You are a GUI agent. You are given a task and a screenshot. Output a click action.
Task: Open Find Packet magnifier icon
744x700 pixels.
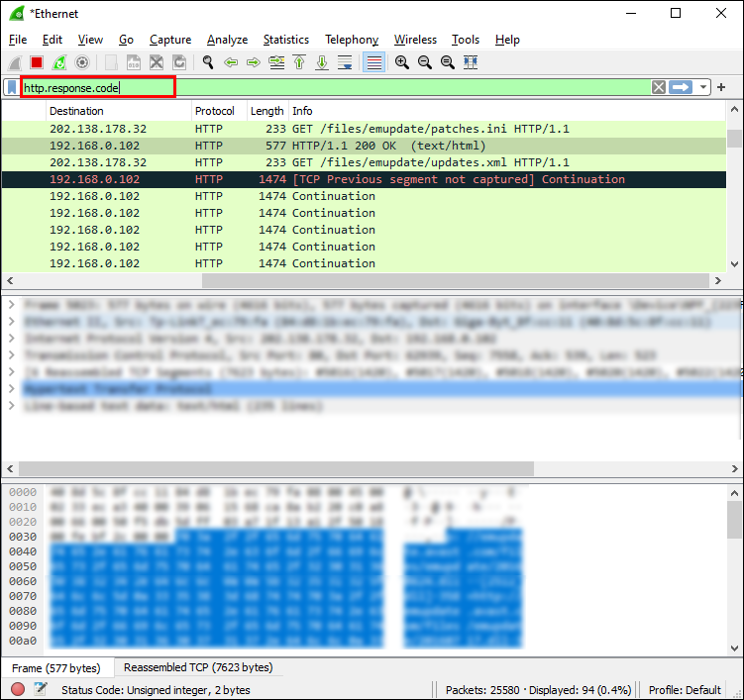208,62
